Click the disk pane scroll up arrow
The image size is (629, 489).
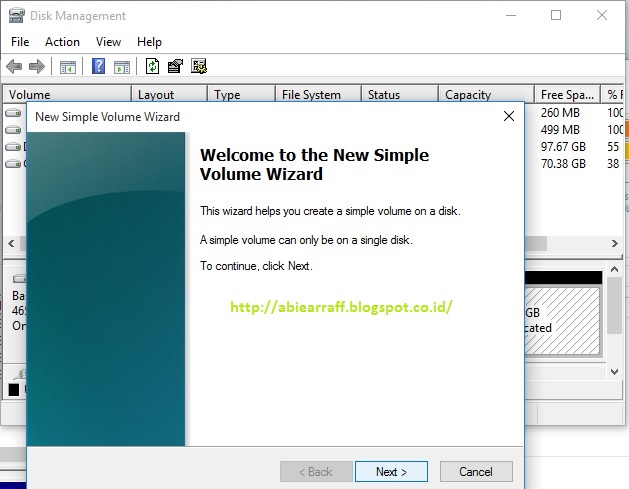(614, 269)
